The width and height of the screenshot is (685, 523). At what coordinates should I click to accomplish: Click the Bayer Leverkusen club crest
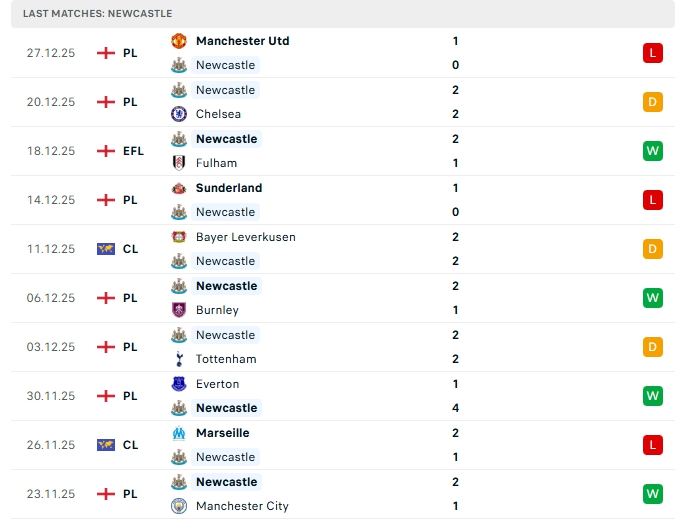pyautogui.click(x=179, y=237)
